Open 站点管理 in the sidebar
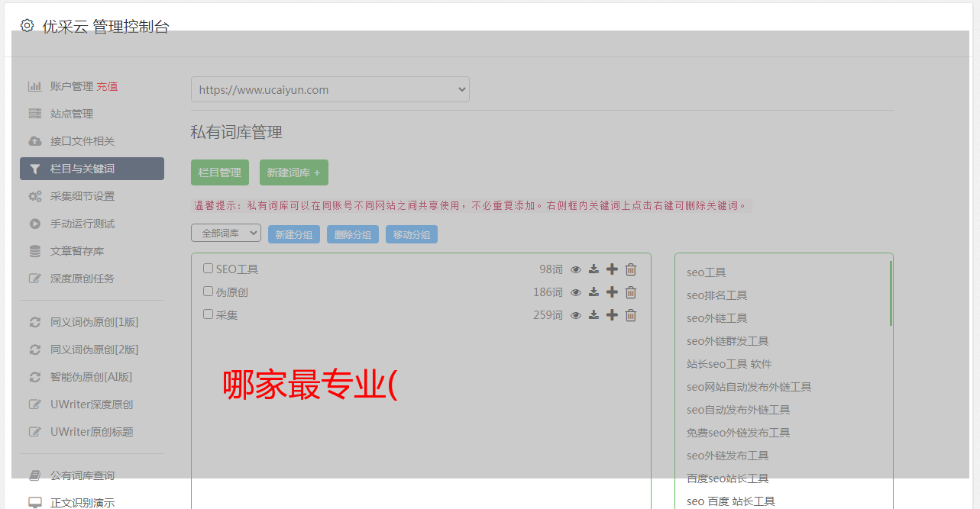Screen dimensions: 980x509 (72, 114)
